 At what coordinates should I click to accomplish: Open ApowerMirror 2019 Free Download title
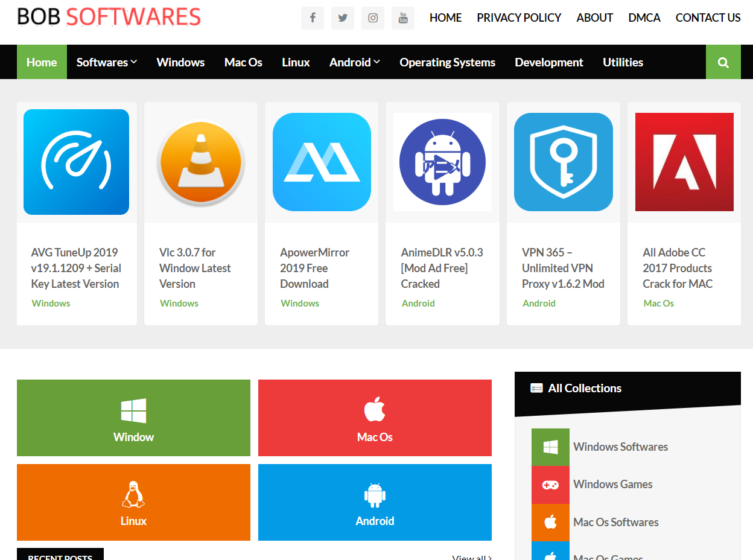tap(314, 268)
